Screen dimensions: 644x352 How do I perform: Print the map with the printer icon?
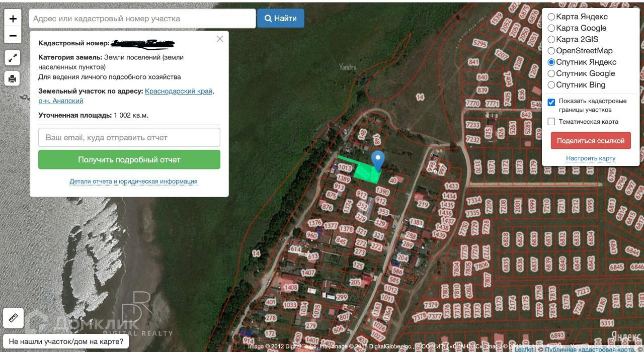13,78
